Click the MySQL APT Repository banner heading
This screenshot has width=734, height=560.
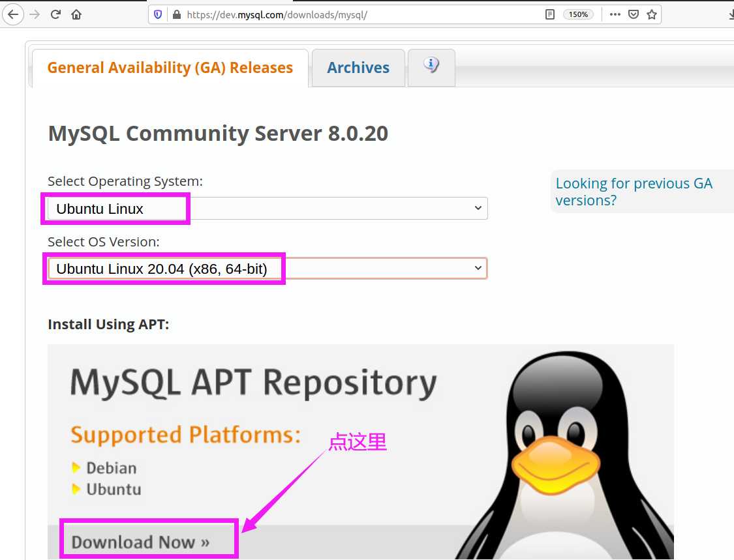point(253,383)
